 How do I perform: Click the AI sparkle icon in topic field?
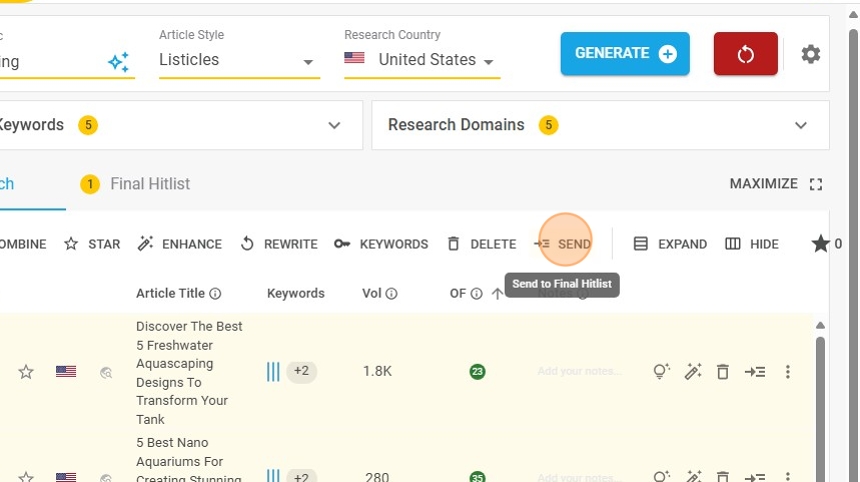click(x=118, y=62)
